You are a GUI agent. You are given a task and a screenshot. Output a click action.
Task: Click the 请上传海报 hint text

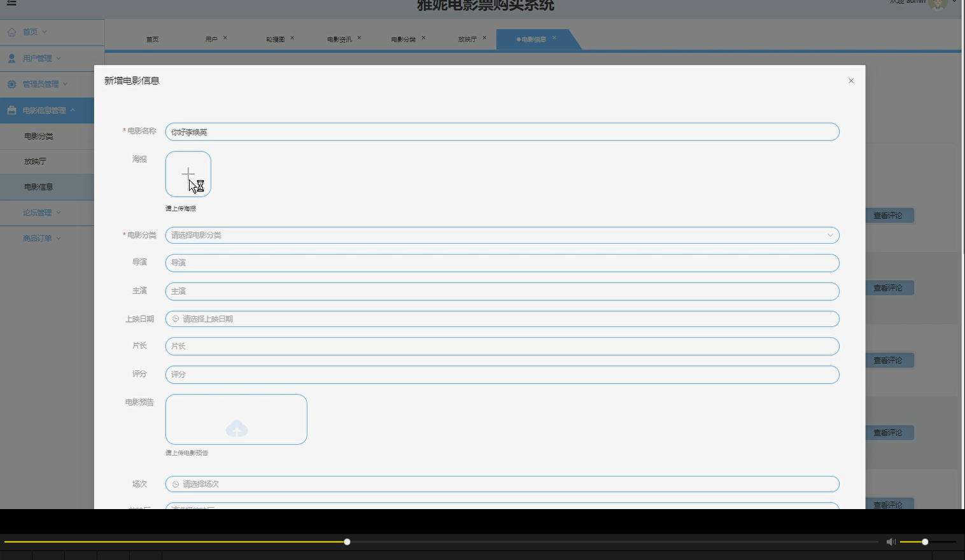[181, 209]
